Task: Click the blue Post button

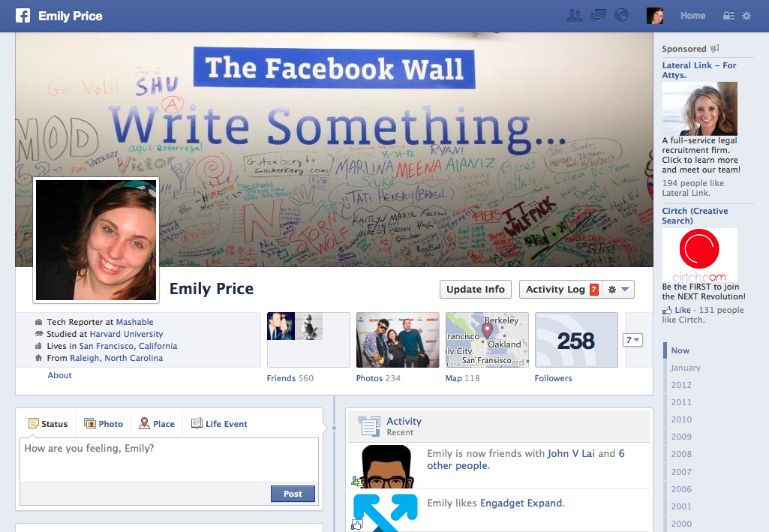Action: 293,494
